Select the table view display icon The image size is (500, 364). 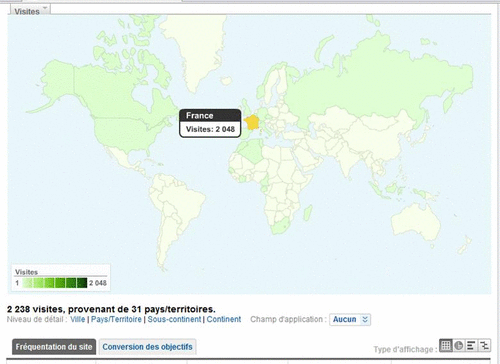446,345
